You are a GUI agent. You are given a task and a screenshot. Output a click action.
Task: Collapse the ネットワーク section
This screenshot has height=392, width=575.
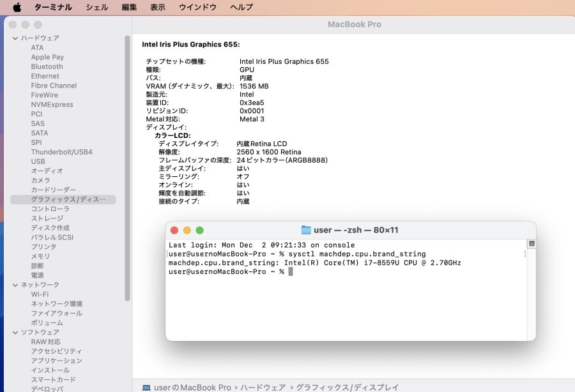[x=15, y=285]
